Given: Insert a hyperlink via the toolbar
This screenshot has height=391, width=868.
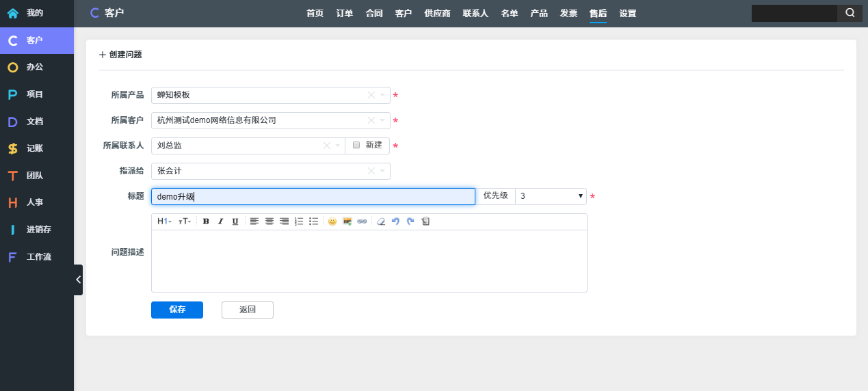Looking at the screenshot, I should click(362, 221).
